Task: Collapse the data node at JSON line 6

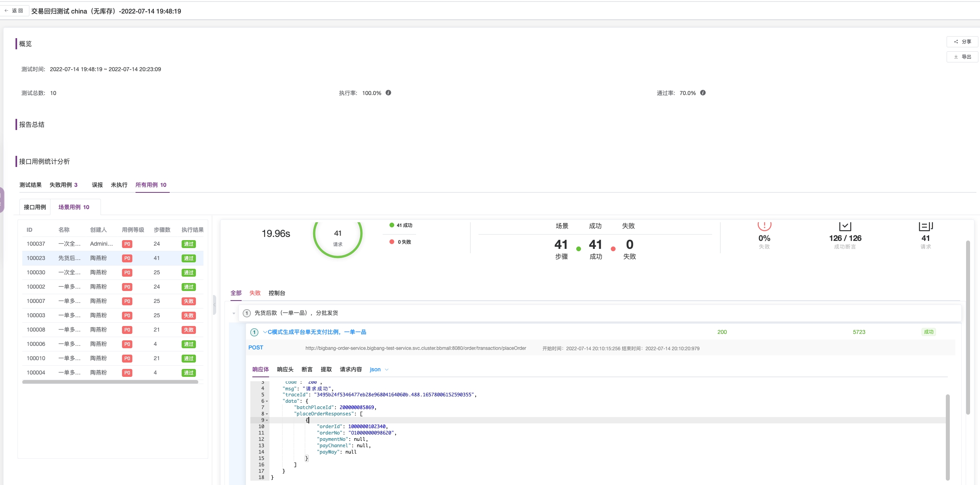Action: tap(266, 401)
